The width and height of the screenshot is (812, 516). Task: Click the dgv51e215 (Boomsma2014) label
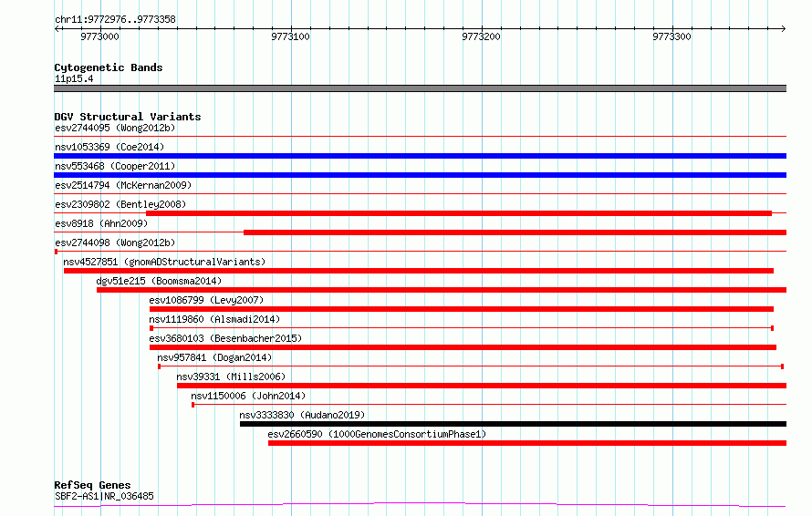(159, 281)
